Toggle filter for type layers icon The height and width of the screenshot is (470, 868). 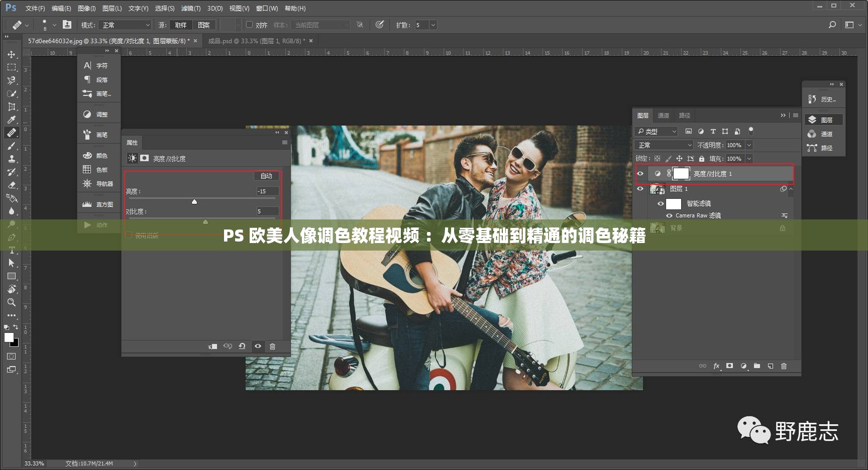713,131
